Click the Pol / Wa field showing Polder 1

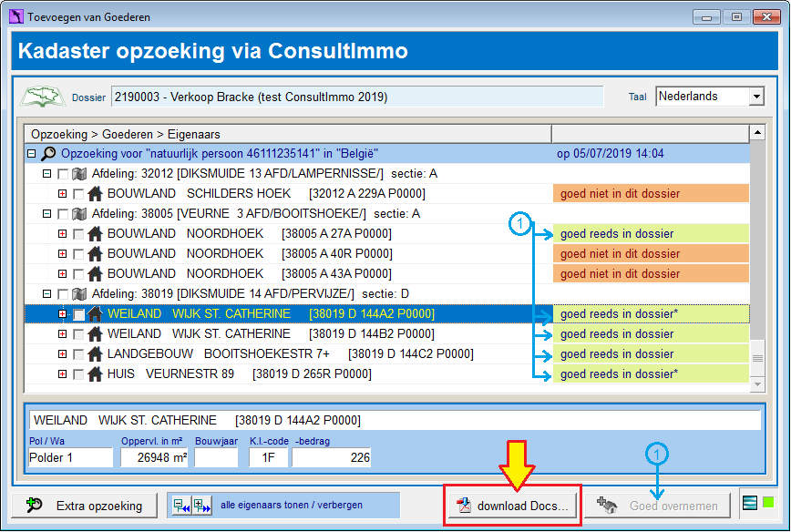point(70,458)
